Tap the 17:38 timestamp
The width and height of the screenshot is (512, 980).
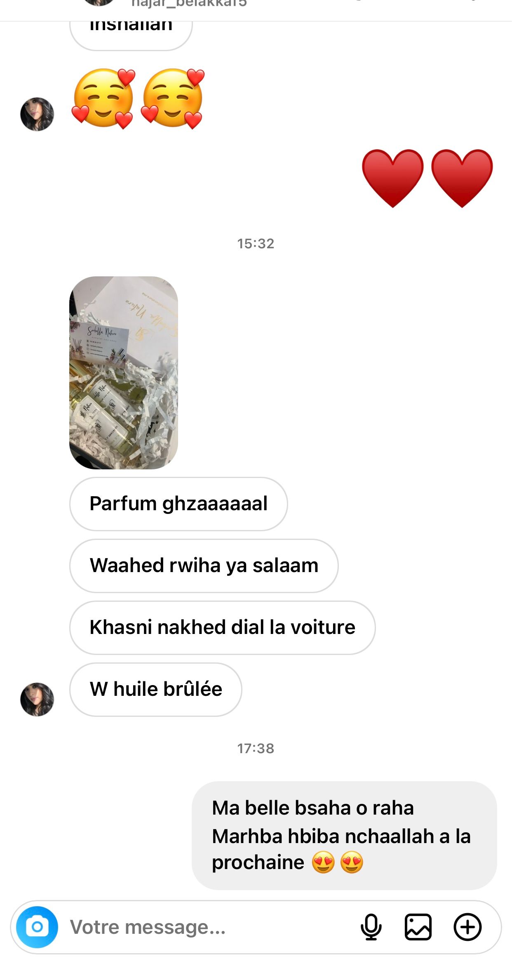pyautogui.click(x=256, y=748)
